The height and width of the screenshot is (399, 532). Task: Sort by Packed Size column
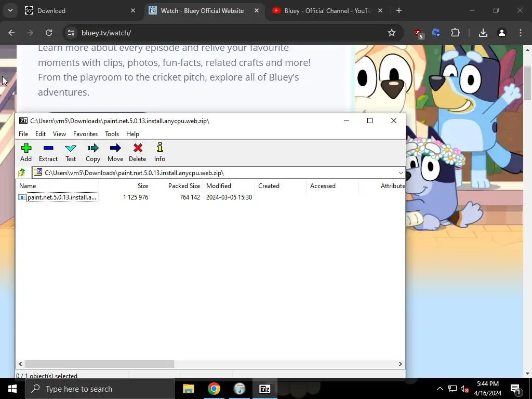click(x=177, y=186)
